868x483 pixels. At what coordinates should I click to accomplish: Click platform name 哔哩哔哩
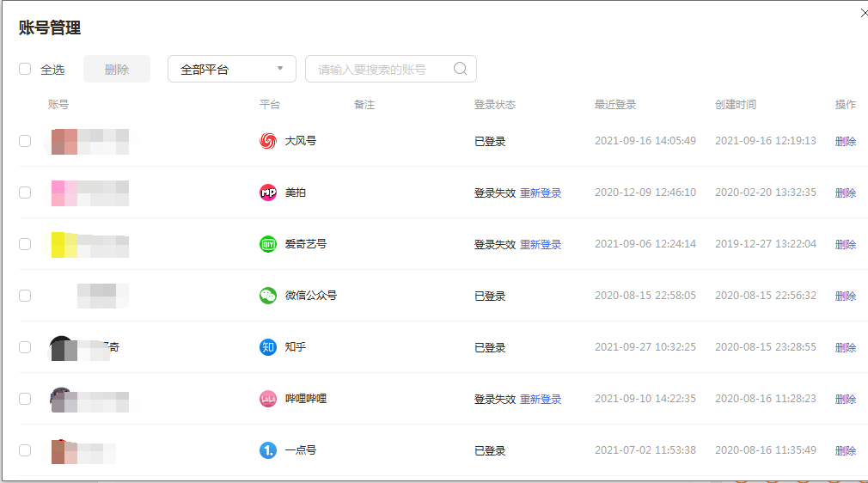pos(306,398)
